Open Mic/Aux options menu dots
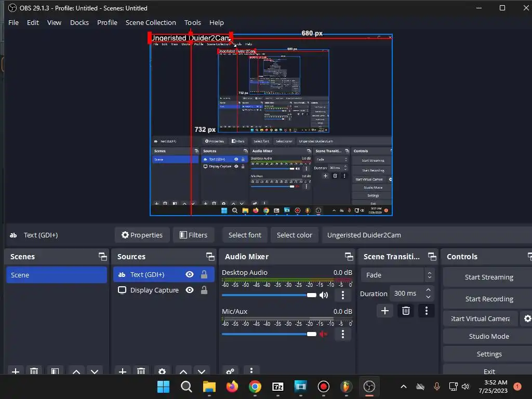 [343, 334]
